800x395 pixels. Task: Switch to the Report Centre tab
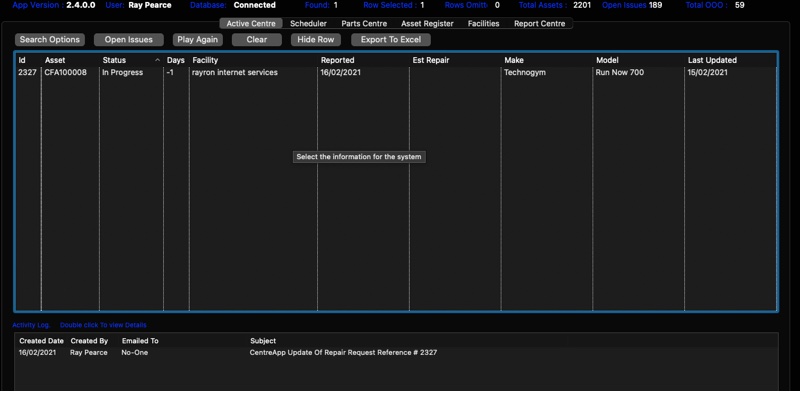click(x=539, y=23)
